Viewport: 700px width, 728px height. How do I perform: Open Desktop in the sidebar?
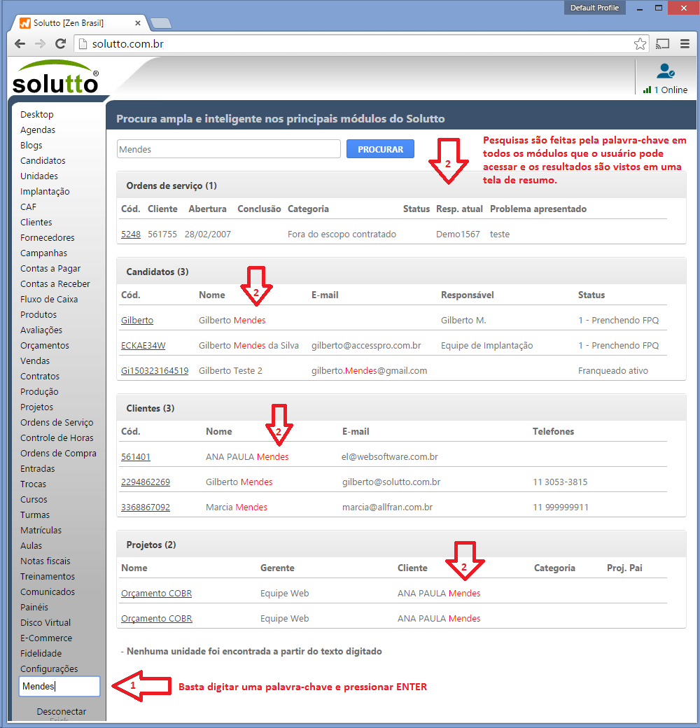pyautogui.click(x=36, y=114)
